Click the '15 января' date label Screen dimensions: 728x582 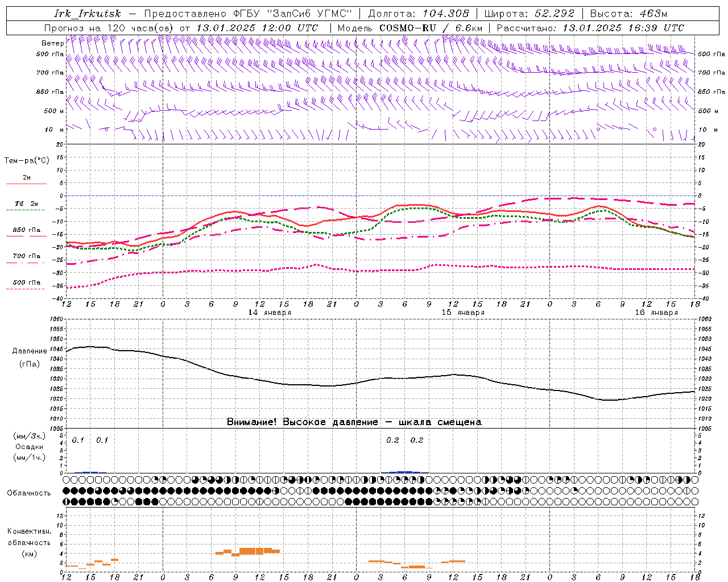[x=463, y=313]
